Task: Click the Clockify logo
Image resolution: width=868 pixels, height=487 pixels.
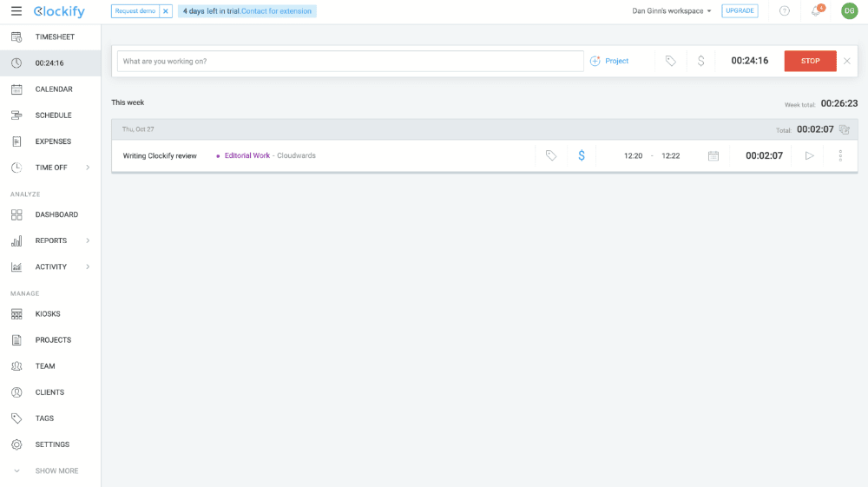Action: click(59, 11)
